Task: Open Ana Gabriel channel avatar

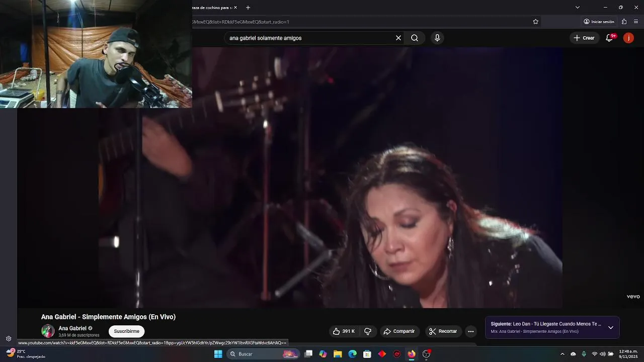Action: [48, 331]
